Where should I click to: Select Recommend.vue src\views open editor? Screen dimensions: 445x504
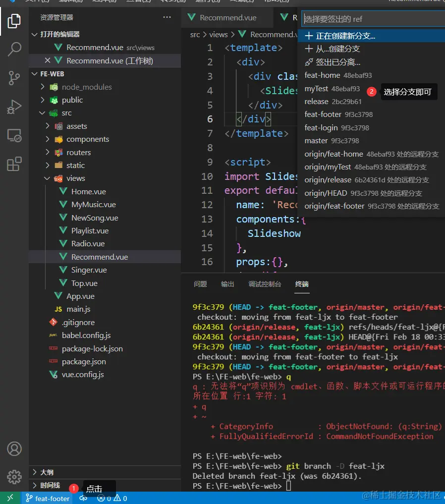[105, 48]
